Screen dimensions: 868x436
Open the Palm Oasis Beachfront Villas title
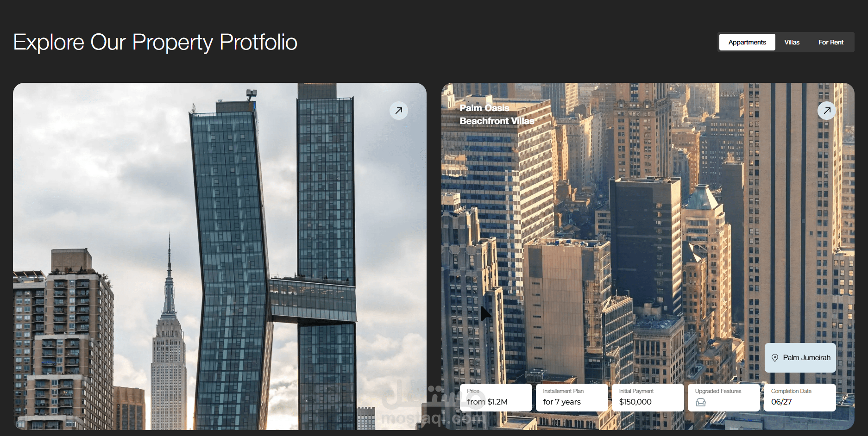click(497, 114)
